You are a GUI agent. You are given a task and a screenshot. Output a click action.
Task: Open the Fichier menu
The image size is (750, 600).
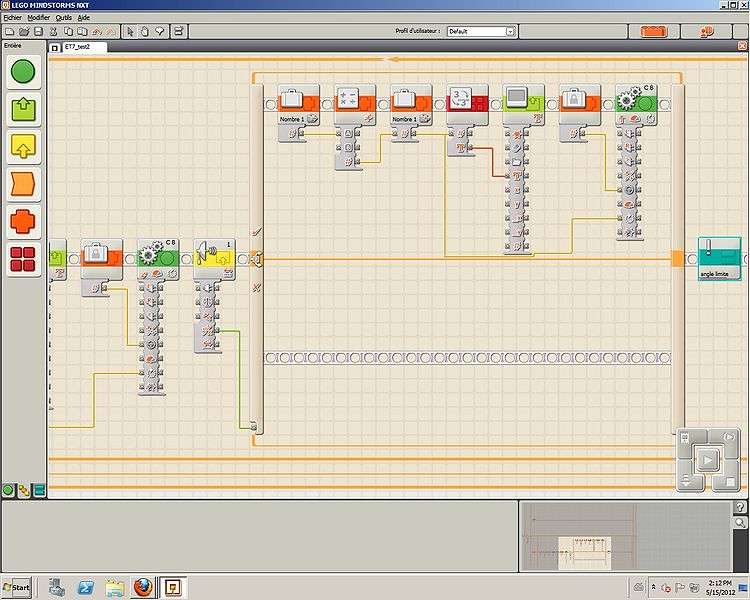tap(12, 18)
